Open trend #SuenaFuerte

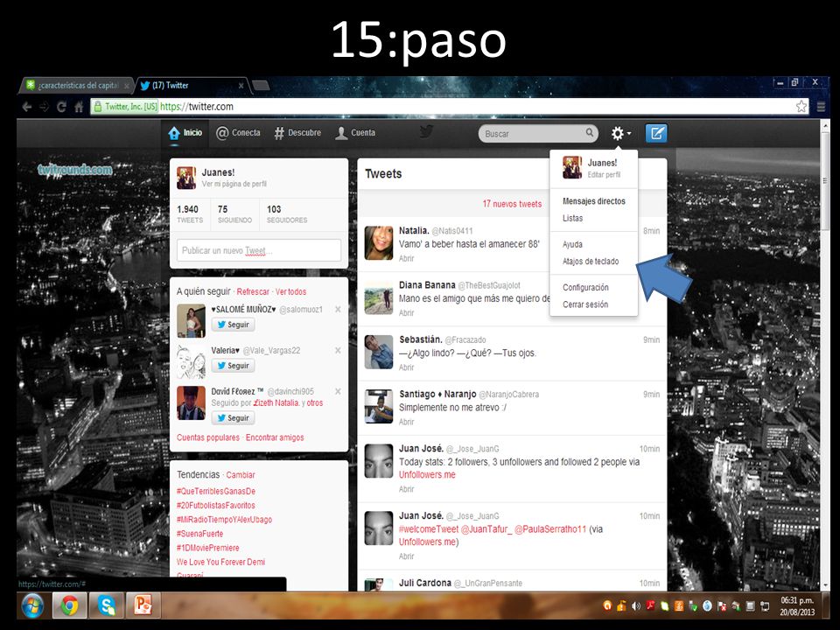199,534
